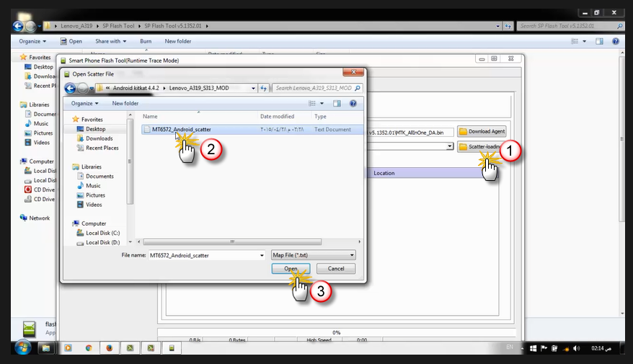The height and width of the screenshot is (364, 633).
Task: Select Recent Places in the dialog sidebar
Action: (x=102, y=148)
